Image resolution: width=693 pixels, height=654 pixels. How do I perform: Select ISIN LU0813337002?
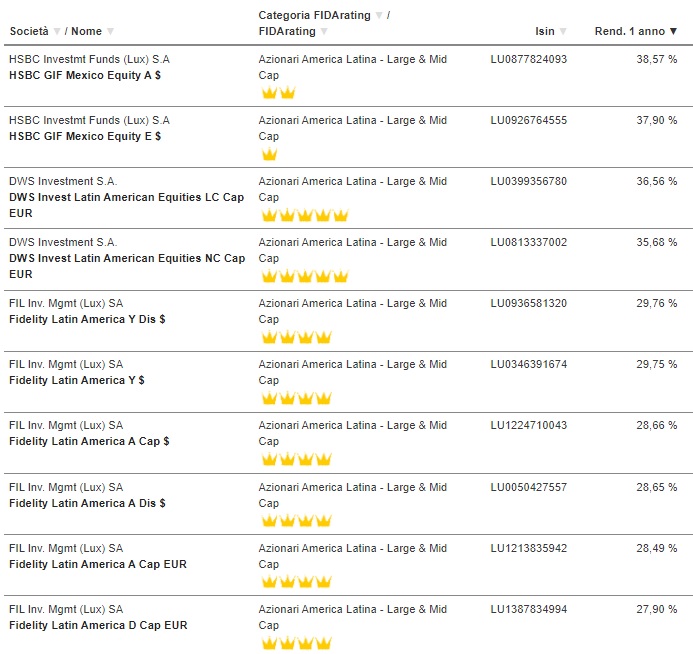point(529,242)
